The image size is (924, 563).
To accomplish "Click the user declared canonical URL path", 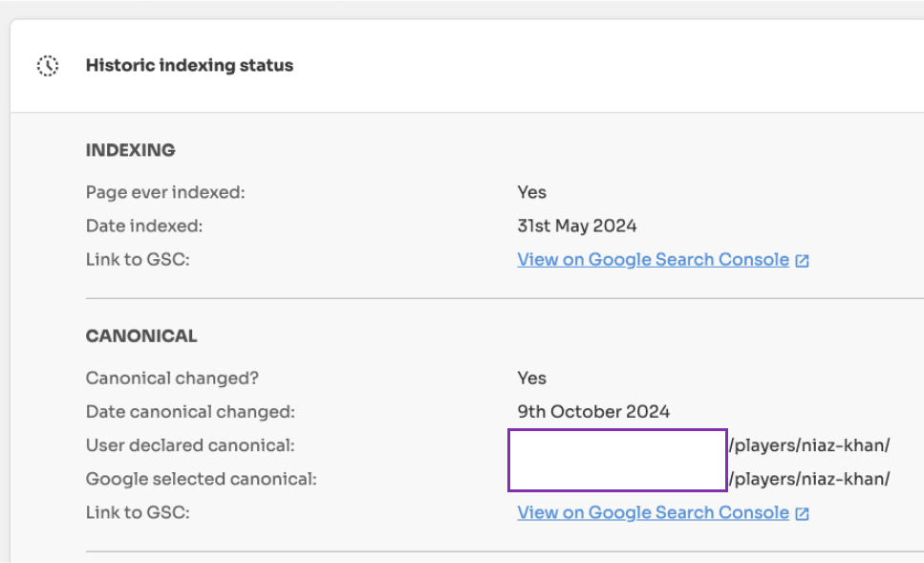I will pos(808,445).
